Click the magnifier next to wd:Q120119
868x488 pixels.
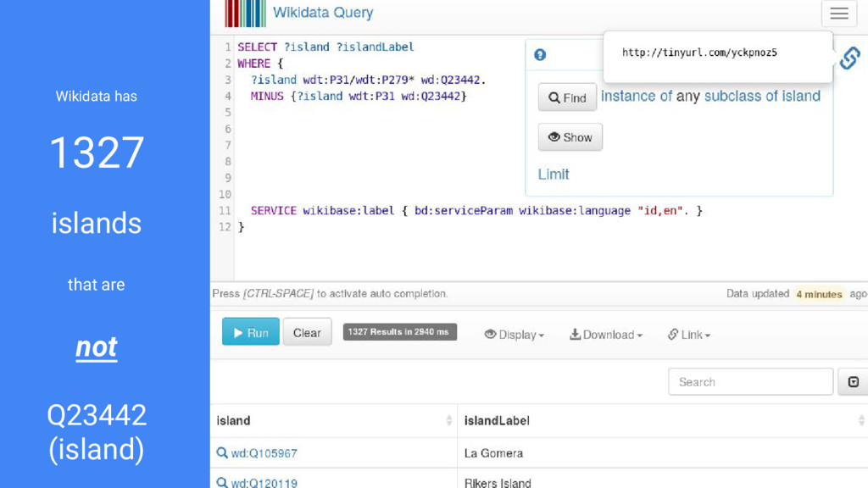[222, 482]
